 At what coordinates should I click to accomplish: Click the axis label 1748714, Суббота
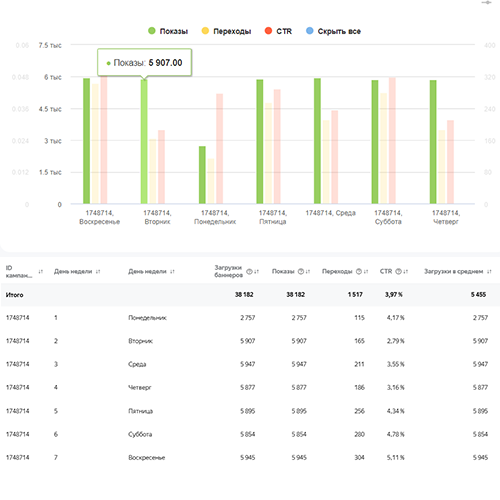[x=388, y=217]
